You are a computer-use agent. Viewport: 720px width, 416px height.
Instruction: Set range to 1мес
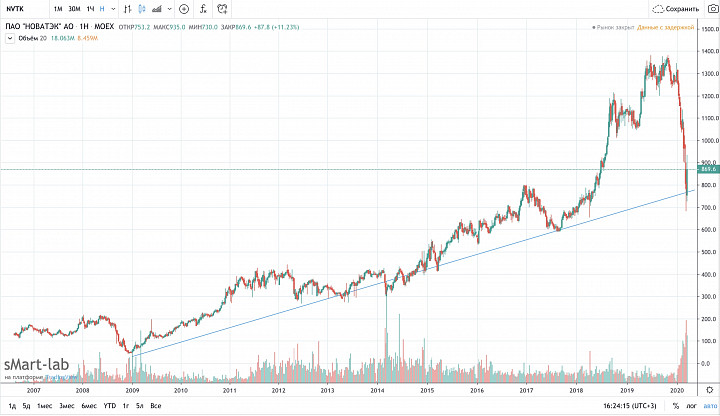45,406
